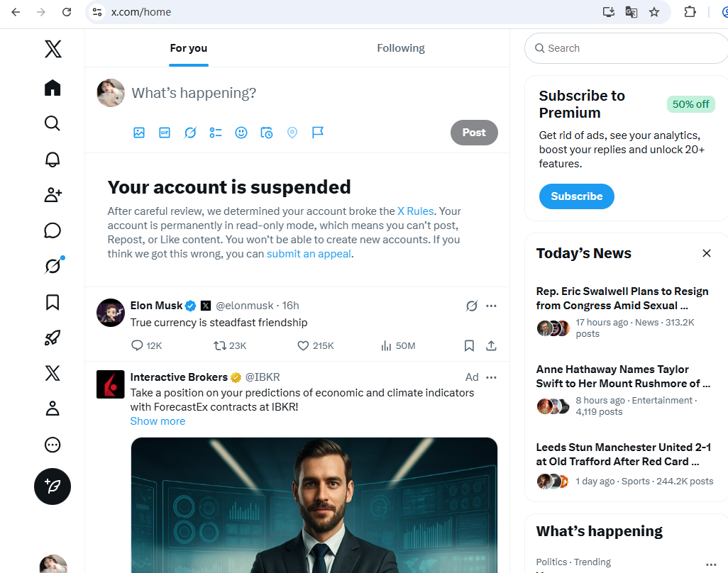This screenshot has height=573, width=728.
Task: Add a poll to the post
Action: [216, 133]
